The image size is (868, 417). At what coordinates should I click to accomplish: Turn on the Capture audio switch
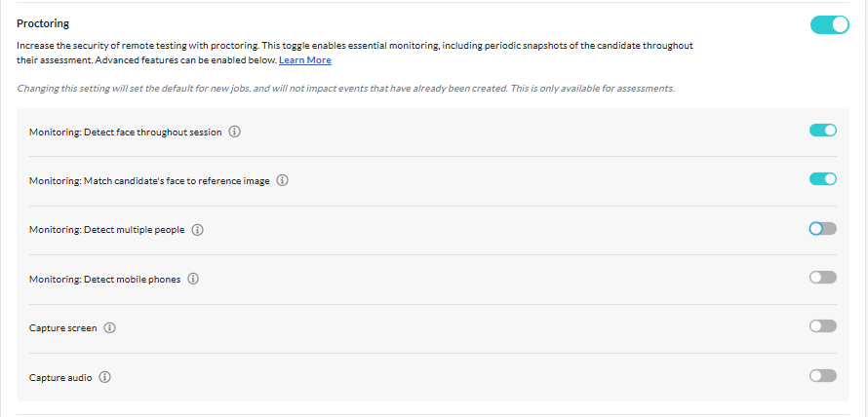click(822, 376)
